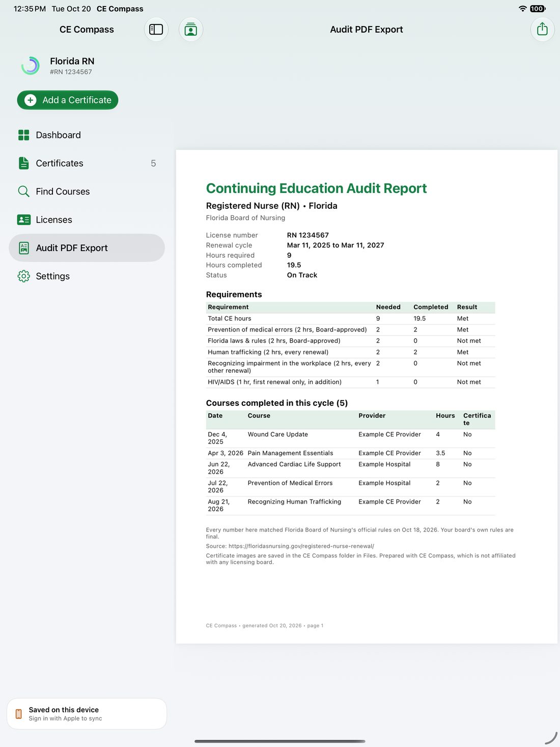Click the Provider column header
This screenshot has height=747, width=560.
372,416
